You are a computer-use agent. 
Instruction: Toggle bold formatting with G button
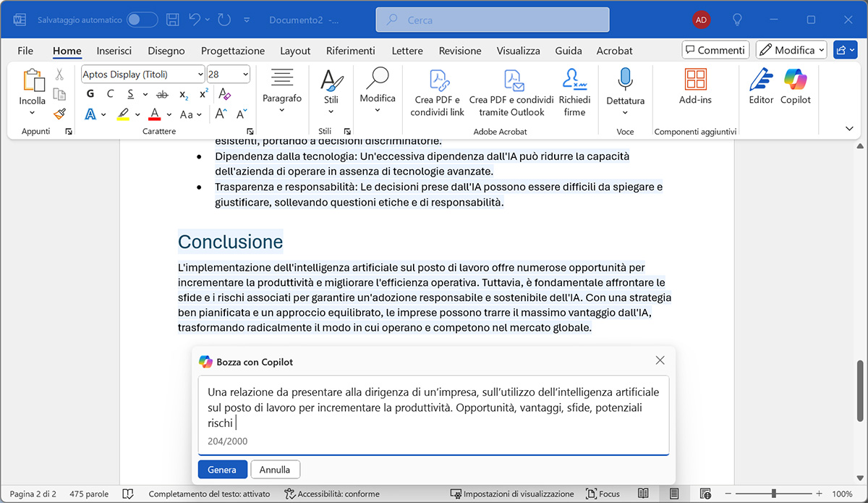90,94
